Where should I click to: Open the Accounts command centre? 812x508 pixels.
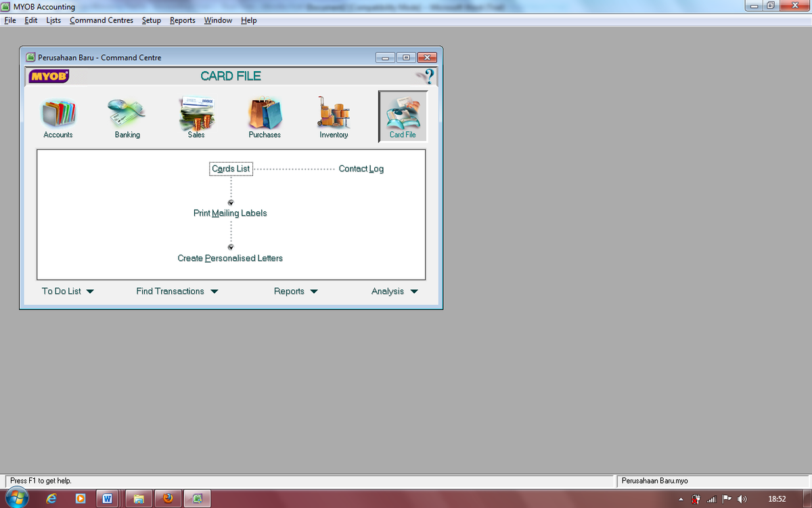click(58, 118)
